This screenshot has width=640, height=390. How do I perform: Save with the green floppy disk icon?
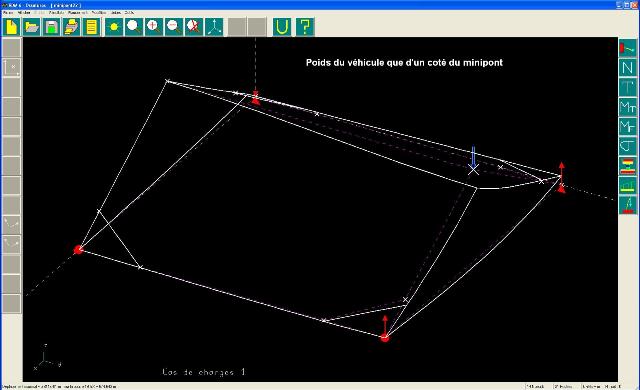click(x=52, y=27)
